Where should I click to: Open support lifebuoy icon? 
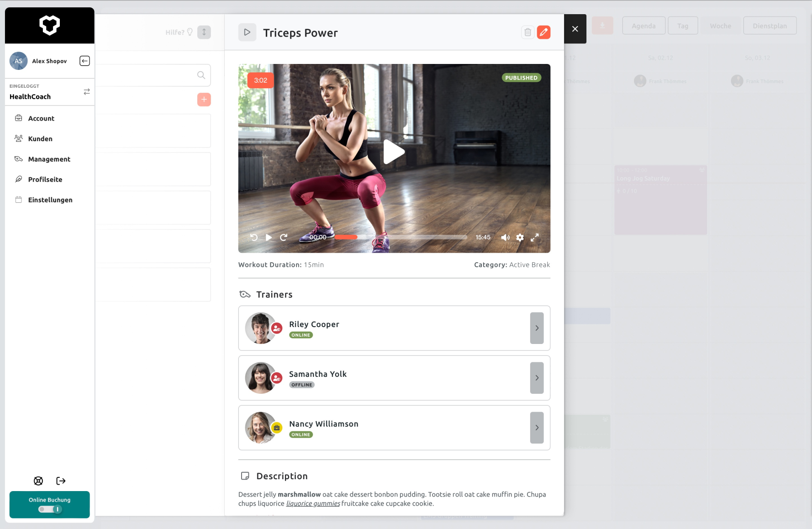(38, 481)
